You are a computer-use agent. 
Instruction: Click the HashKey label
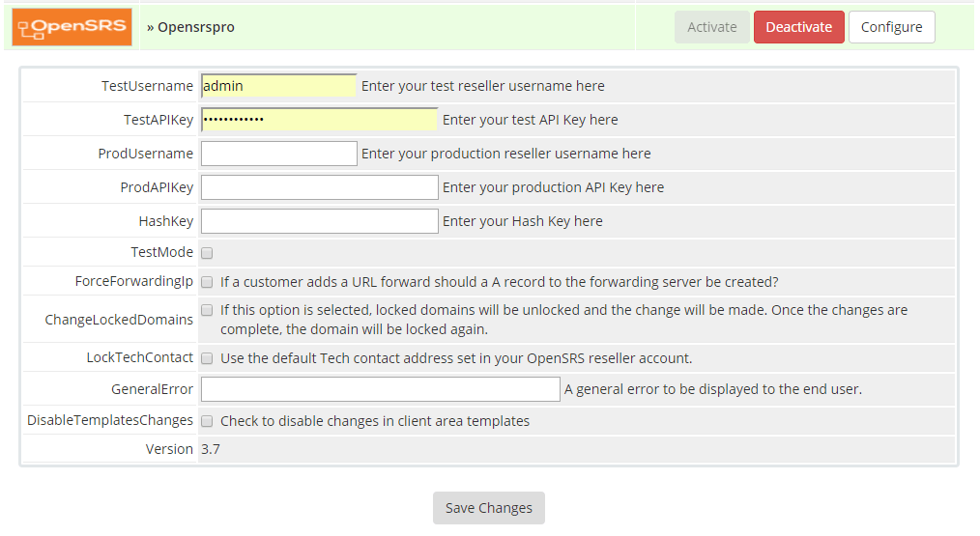coord(165,220)
